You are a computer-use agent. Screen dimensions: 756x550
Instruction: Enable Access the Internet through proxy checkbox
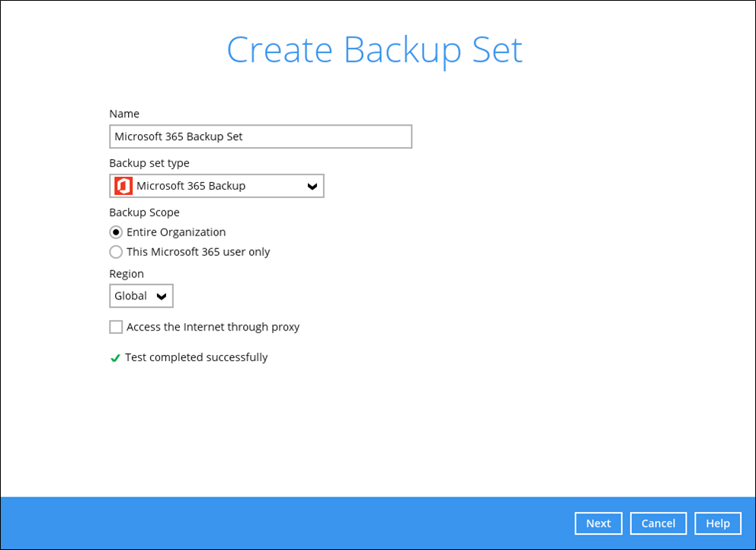[116, 328]
